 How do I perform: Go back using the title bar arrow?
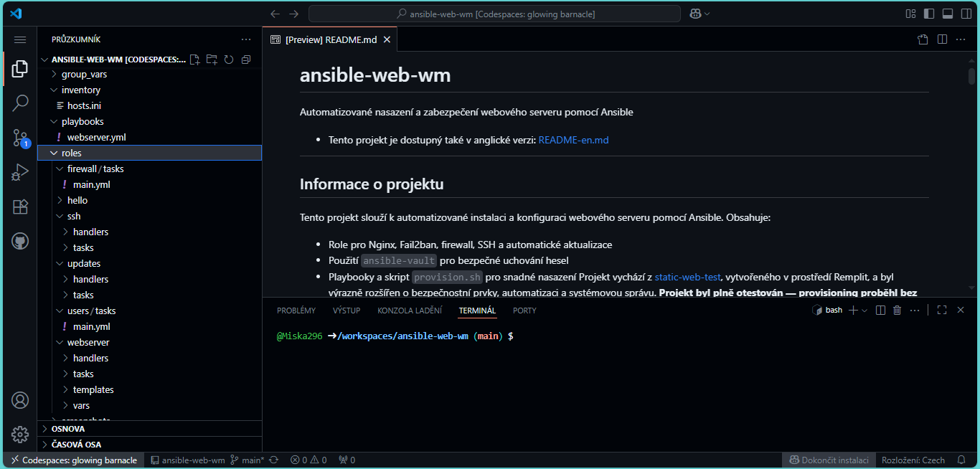[275, 14]
